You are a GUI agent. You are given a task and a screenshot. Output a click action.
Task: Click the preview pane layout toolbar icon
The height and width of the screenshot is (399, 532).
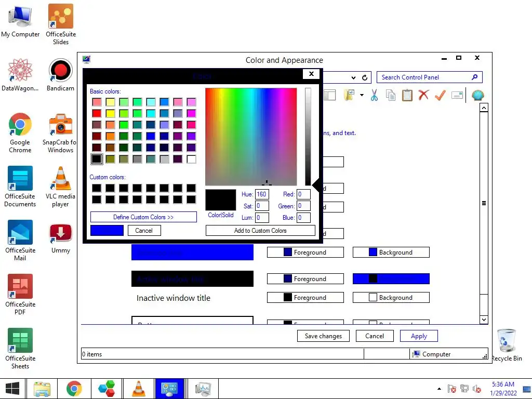coord(329,96)
